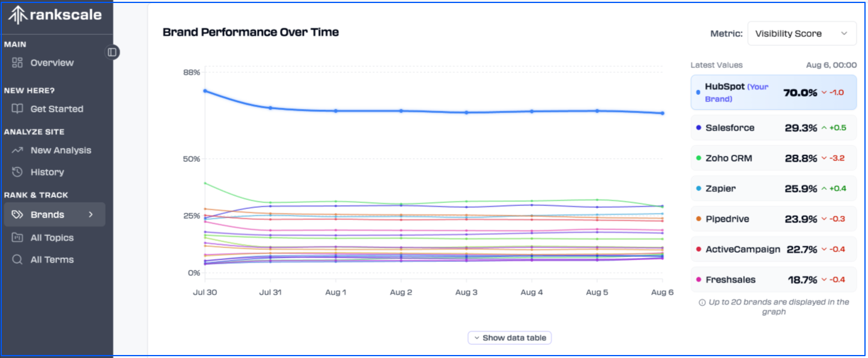
Task: Click the Aug 6, 00:00 timestamp
Action: click(831, 65)
